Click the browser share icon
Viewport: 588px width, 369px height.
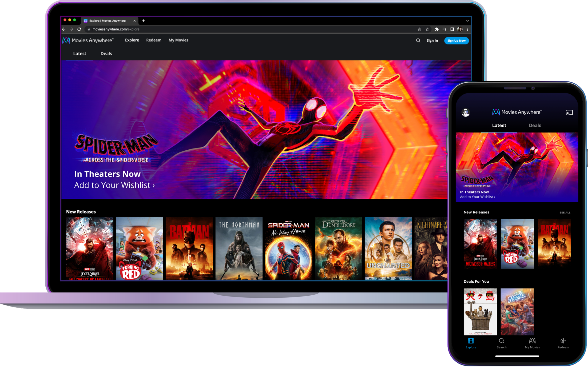tap(419, 29)
